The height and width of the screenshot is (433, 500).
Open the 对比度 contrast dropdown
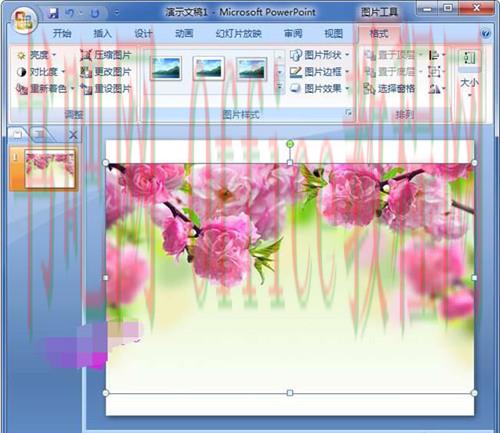point(40,72)
